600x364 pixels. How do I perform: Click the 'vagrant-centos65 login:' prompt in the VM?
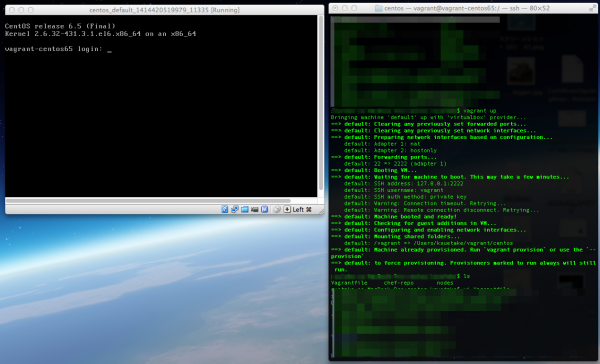54,49
